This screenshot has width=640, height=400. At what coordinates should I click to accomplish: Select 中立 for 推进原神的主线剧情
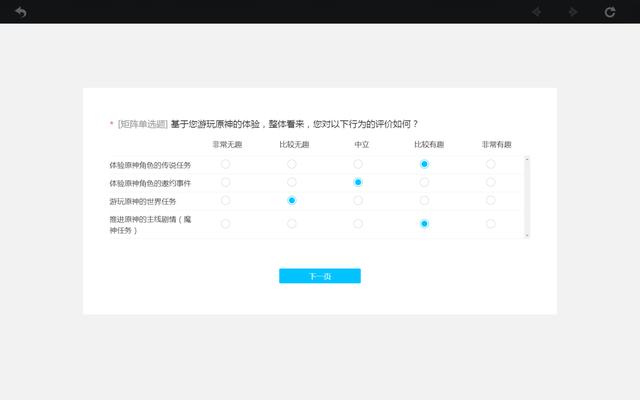point(358,224)
